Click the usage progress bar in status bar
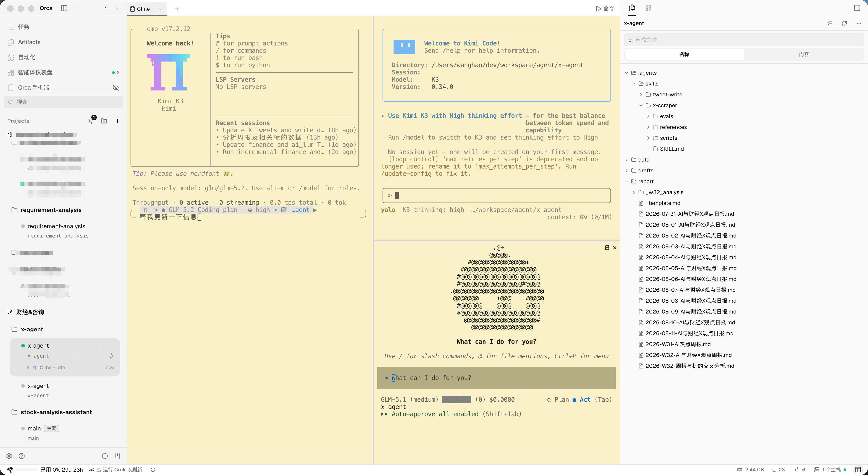Screen dimensions: 868x475 26,470
